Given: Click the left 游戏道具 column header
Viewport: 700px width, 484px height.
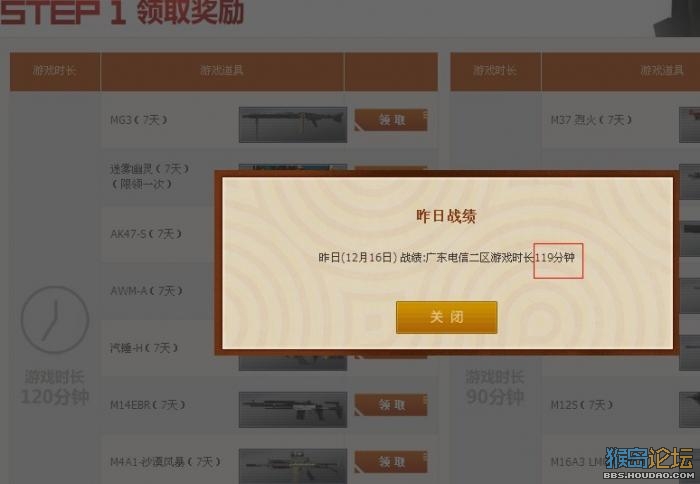Looking at the screenshot, I should (222, 70).
